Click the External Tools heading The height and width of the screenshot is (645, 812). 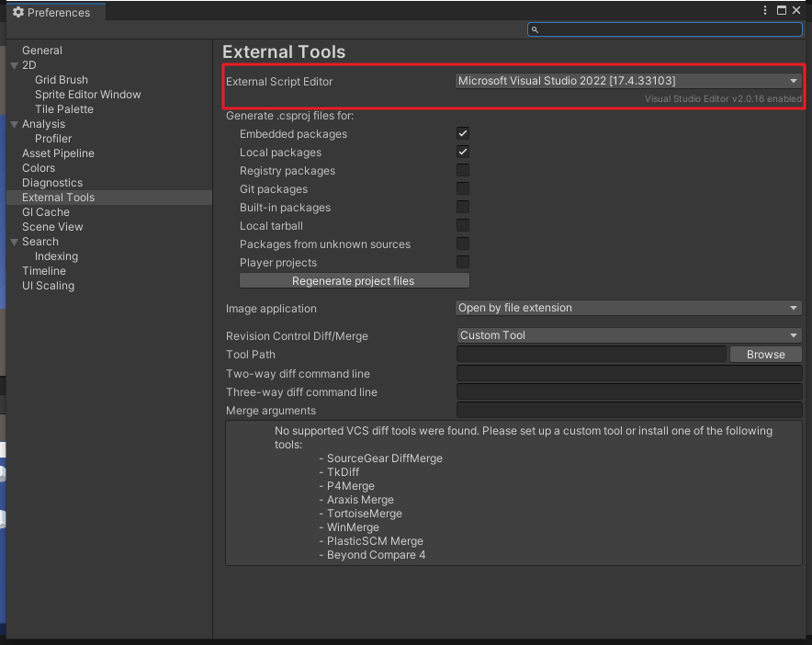[284, 52]
